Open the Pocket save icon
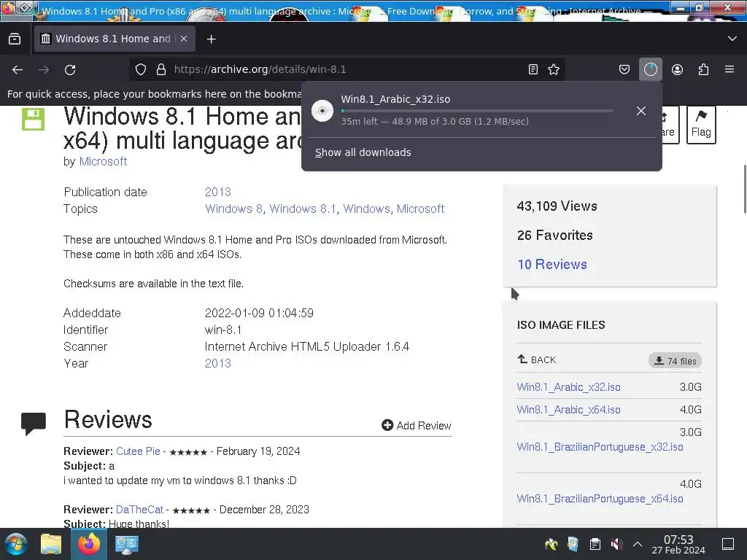The width and height of the screenshot is (747, 560). (x=624, y=69)
